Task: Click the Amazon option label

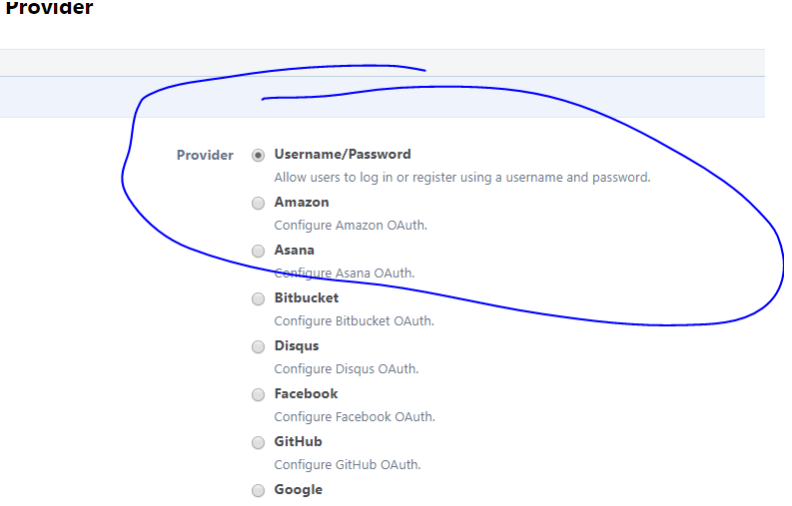Action: tap(301, 202)
